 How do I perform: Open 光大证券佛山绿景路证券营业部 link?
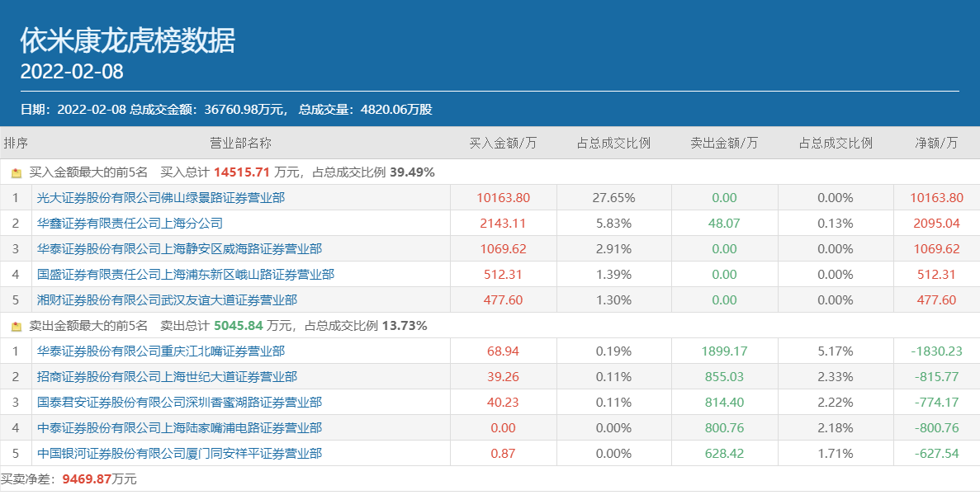(161, 198)
